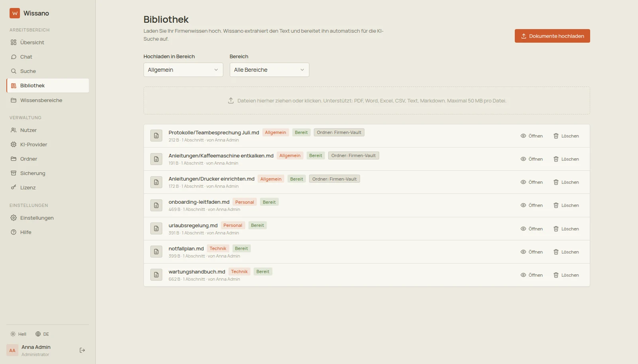Image resolution: width=638 pixels, height=364 pixels.
Task: Toggle the DE language switcher
Action: tap(42, 334)
